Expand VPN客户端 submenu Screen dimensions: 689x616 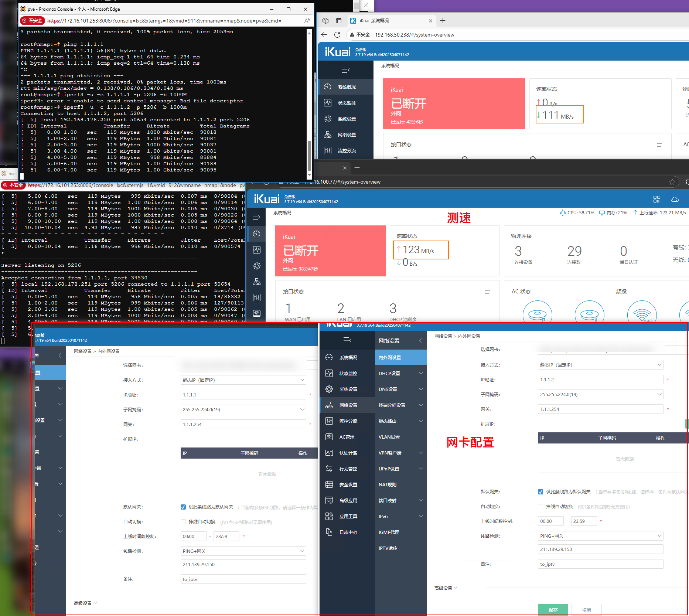[400, 453]
